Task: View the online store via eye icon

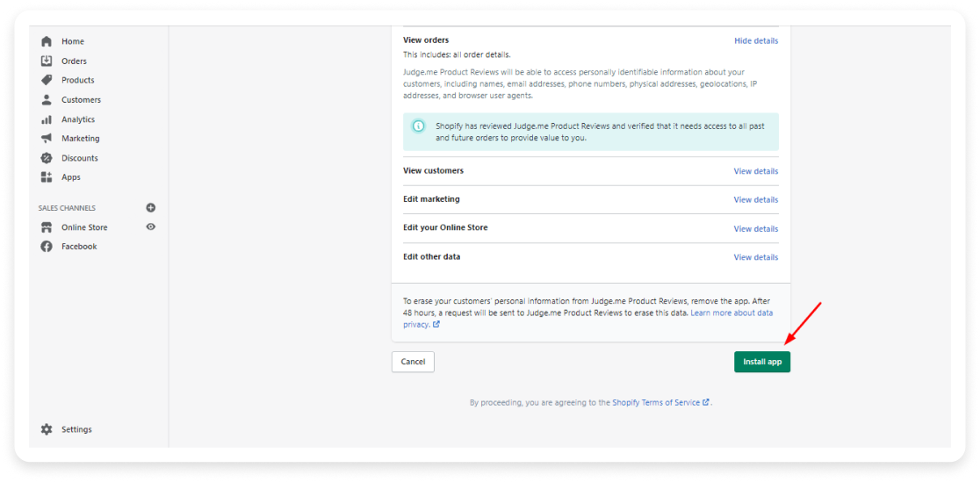Action: coord(151,227)
